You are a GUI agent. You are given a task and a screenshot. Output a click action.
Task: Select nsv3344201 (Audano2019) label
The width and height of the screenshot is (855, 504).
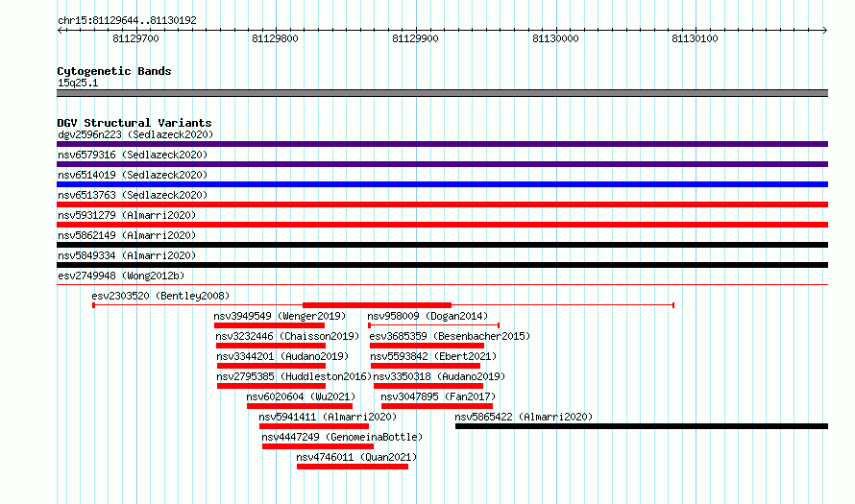[x=282, y=356]
